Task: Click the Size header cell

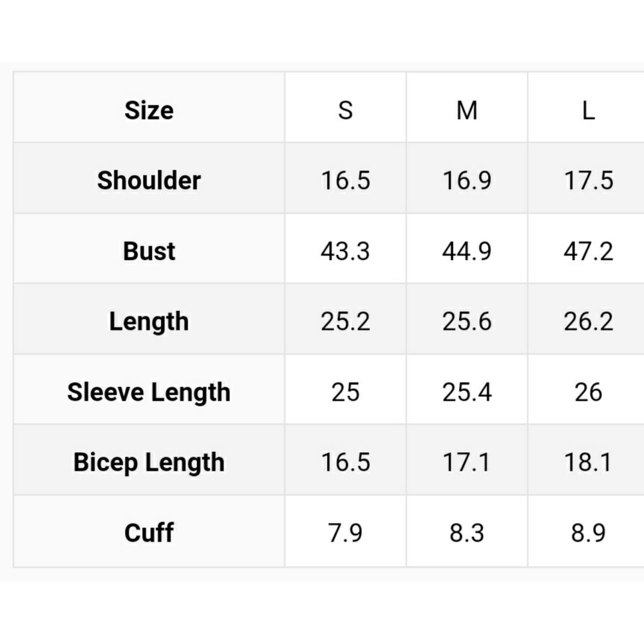Action: tap(149, 110)
